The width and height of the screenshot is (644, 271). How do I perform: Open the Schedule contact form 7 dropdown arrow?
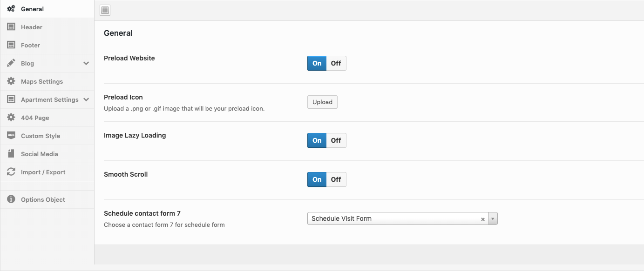493,218
